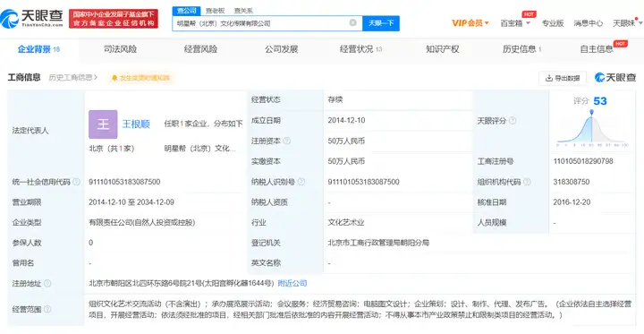Viewport: 644px width, 334px height.
Task: Select the 查老板 search tab
Action: pos(216,11)
